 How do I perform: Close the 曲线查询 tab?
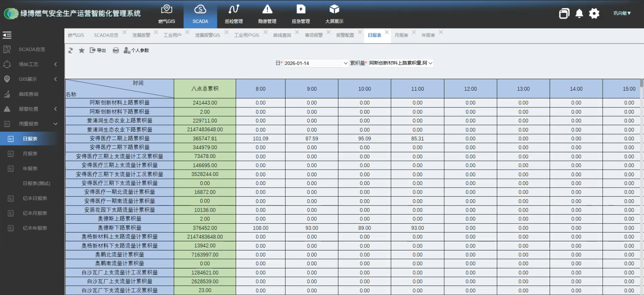(297, 32)
